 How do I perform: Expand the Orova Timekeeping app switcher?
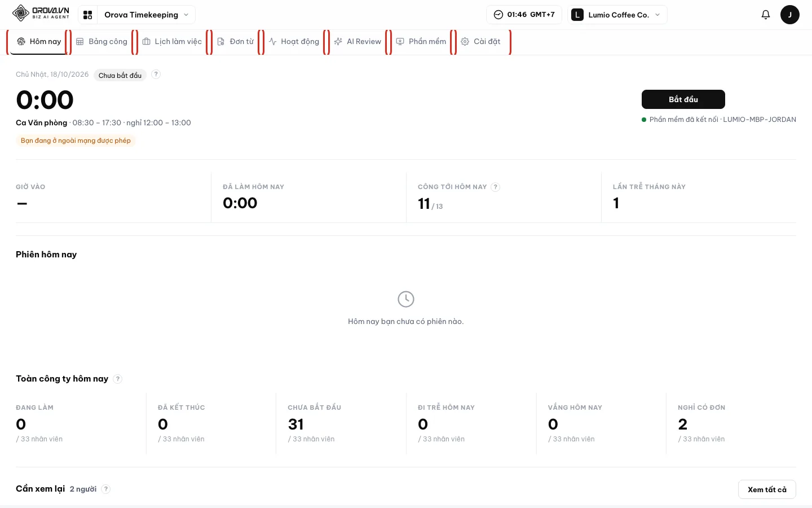click(x=147, y=15)
